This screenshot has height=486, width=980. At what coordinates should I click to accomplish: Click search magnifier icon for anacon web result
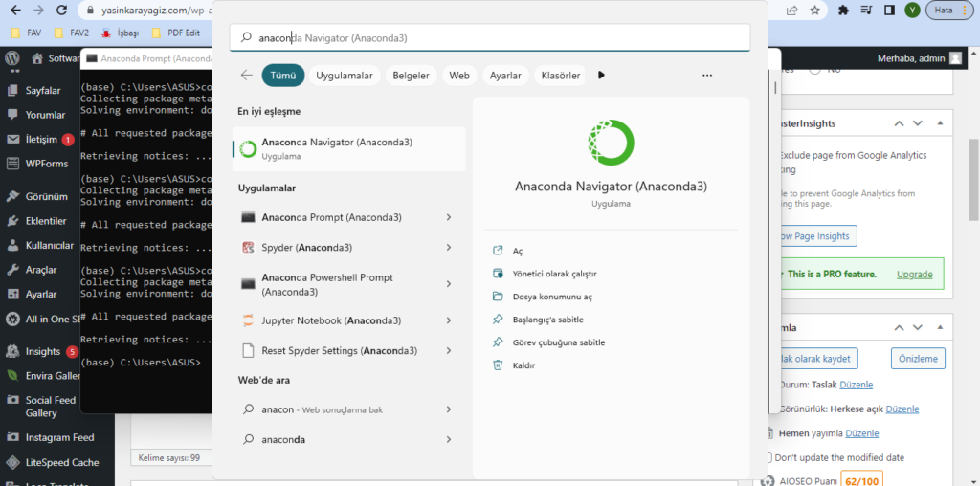pos(249,409)
